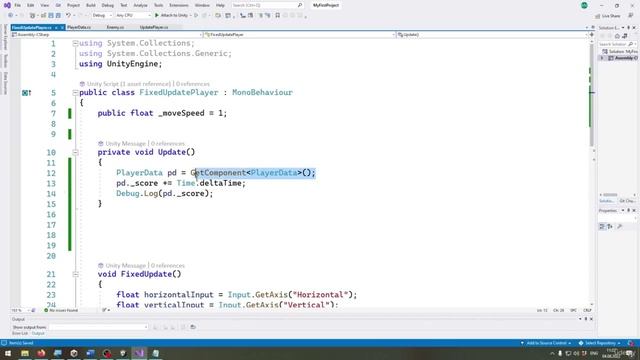Click the Unity Message CodeLens above Update

point(125,143)
